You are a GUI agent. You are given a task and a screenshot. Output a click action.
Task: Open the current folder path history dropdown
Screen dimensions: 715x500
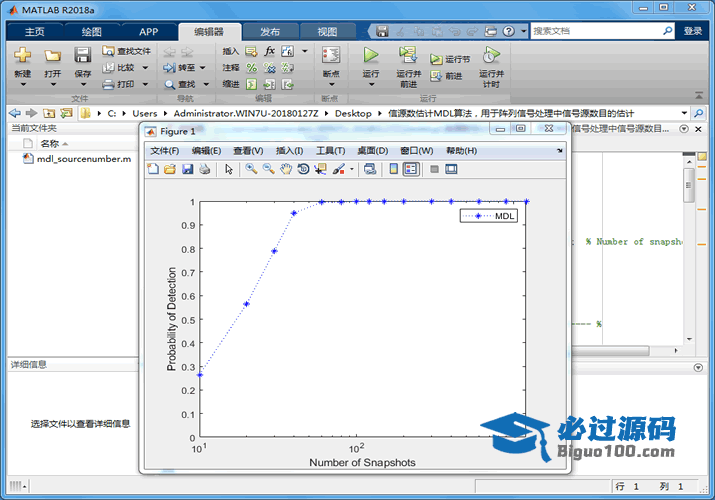pyautogui.click(x=685, y=113)
